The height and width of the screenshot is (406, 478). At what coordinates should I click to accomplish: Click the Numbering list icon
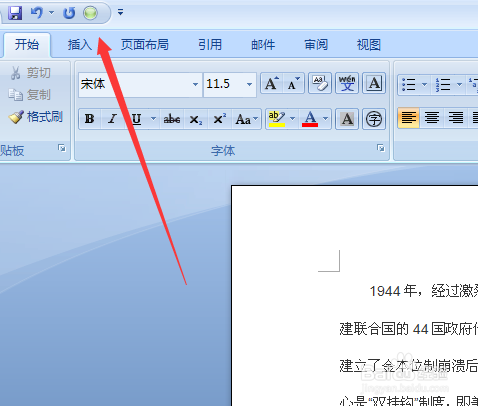[443, 84]
